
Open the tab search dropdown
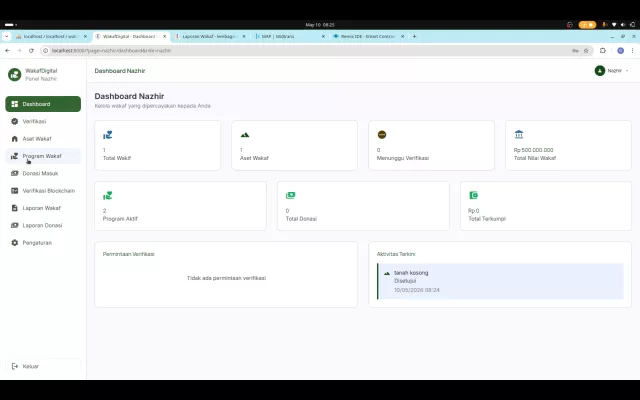tap(7, 36)
